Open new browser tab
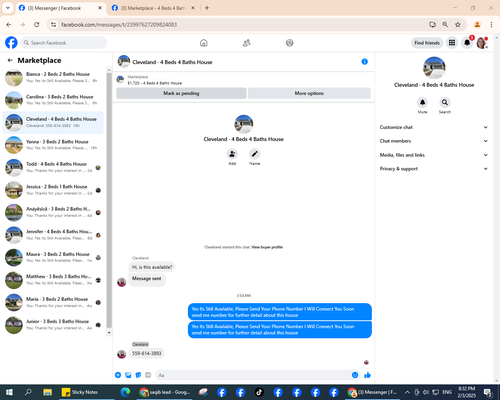 207,8
